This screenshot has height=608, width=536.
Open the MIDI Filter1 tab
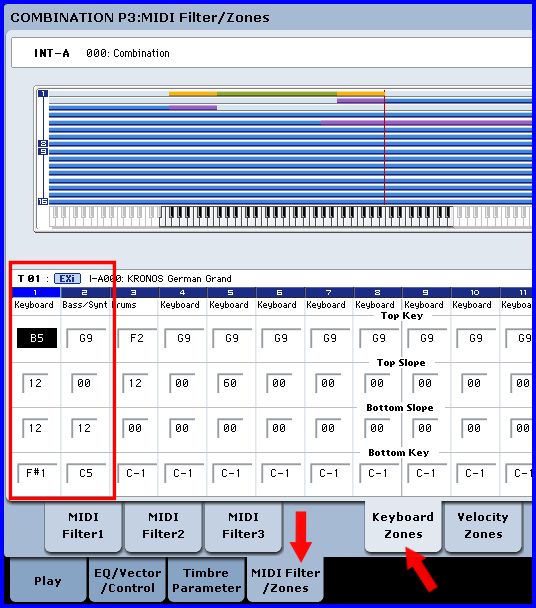83,525
